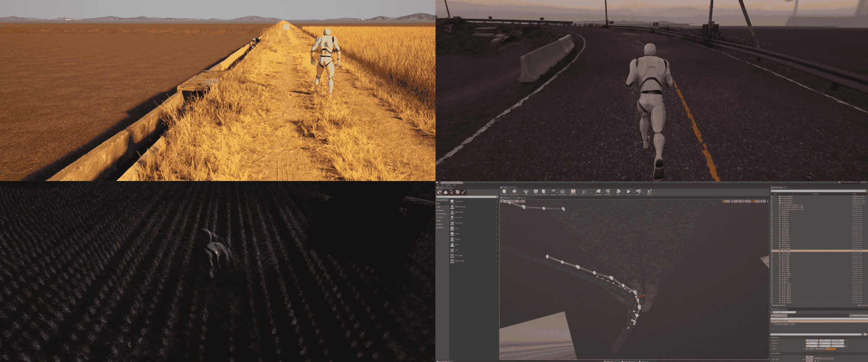Toggle visibility eye of highlighted outliner row
This screenshot has height=362, width=868.
point(772,251)
